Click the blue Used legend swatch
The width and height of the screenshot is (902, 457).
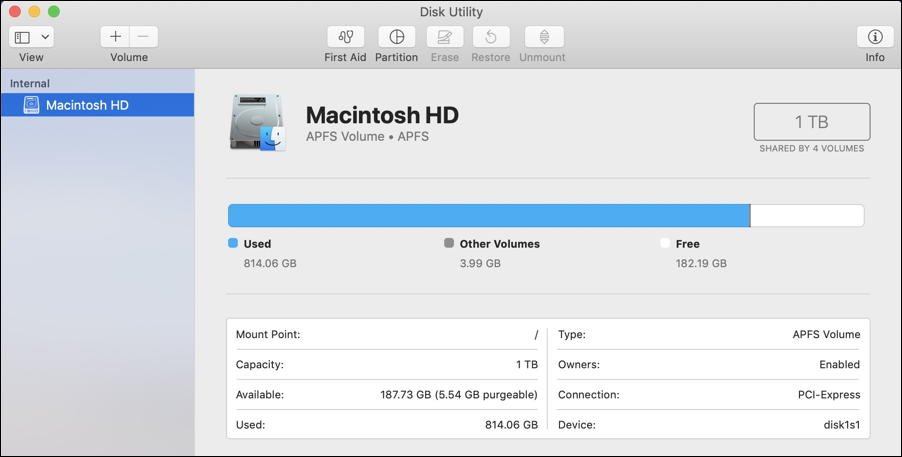(232, 243)
